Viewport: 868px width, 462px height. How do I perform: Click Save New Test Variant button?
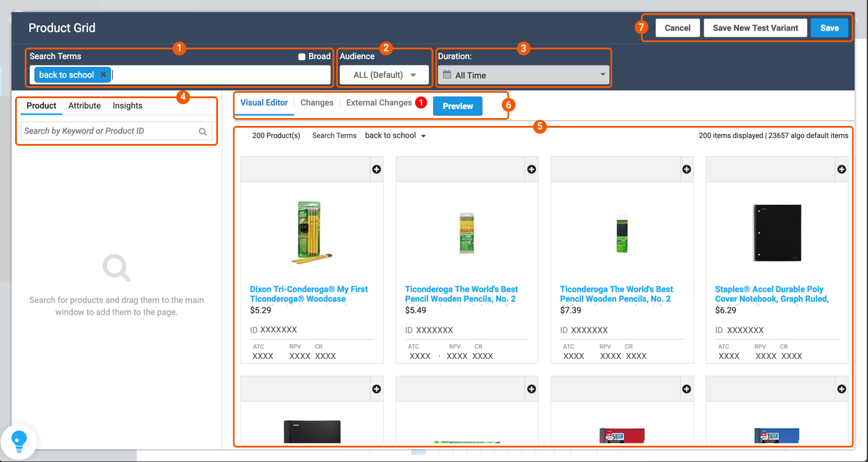click(x=755, y=28)
